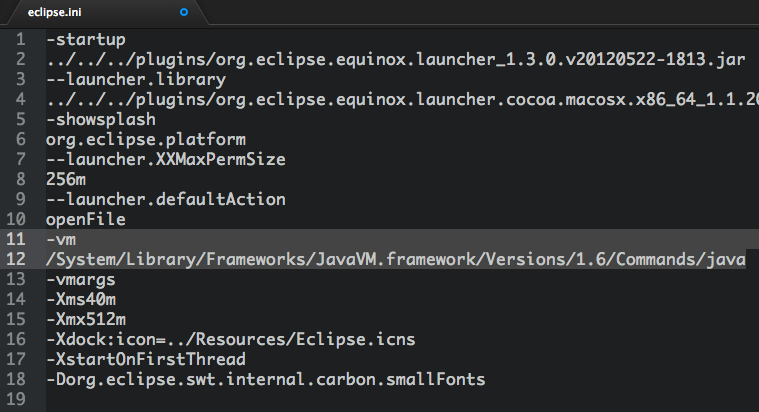The image size is (759, 412).
Task: Place cursor on --launcher.library line
Action: 136,79
